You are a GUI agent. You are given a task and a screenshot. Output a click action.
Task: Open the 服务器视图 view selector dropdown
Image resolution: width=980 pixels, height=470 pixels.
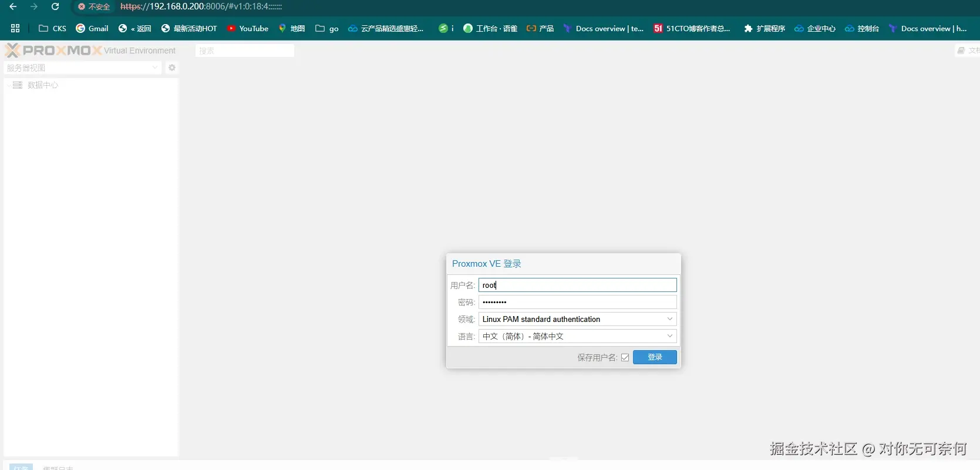[x=82, y=68]
